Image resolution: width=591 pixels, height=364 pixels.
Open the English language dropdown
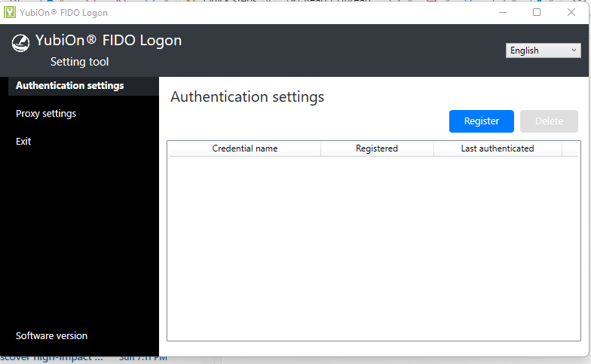click(543, 50)
